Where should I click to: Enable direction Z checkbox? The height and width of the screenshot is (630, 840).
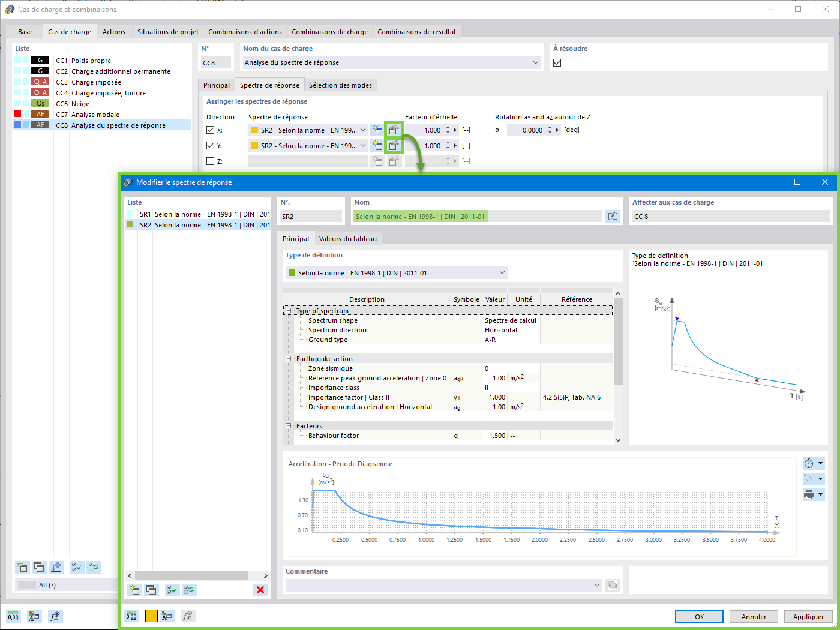(210, 161)
